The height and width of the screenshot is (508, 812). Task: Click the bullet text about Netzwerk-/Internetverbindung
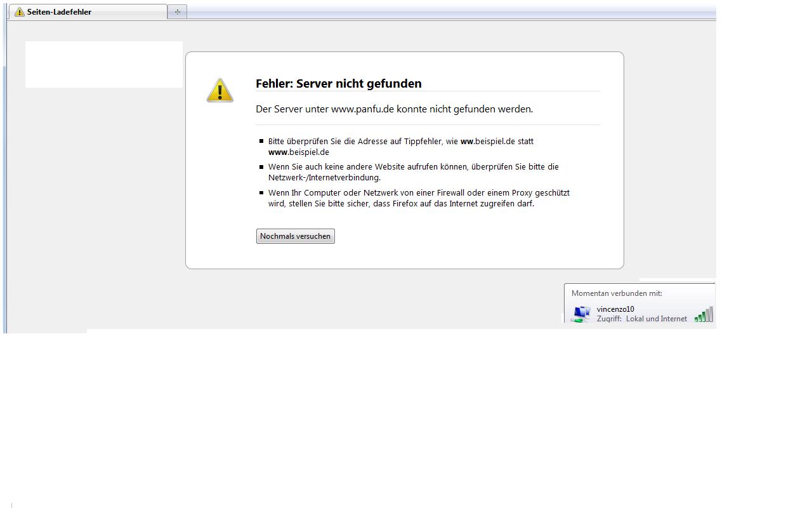pyautogui.click(x=414, y=172)
